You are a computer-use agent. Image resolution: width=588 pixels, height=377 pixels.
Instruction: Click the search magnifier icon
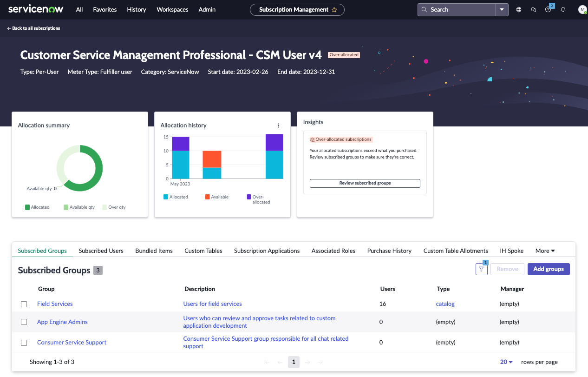424,9
